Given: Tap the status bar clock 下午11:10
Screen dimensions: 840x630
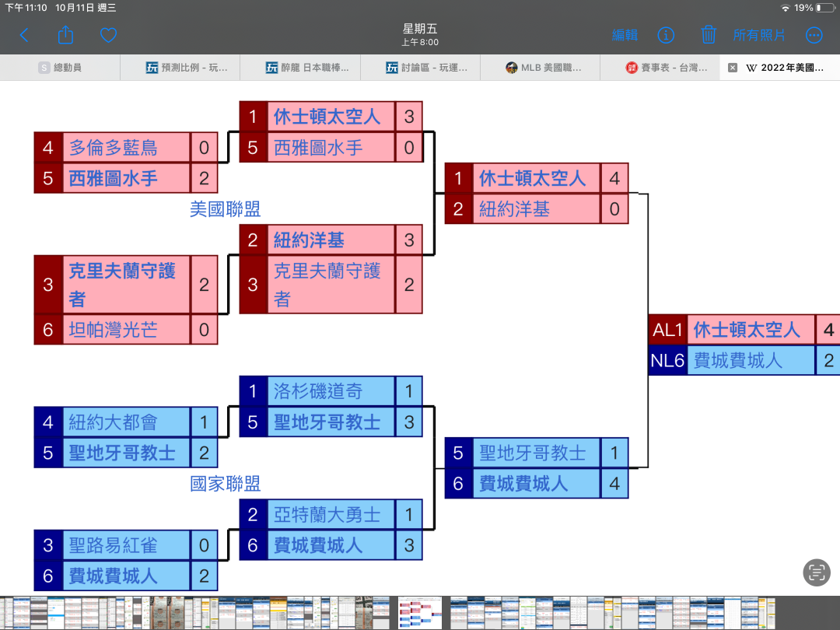Looking at the screenshot, I should 26,8.
